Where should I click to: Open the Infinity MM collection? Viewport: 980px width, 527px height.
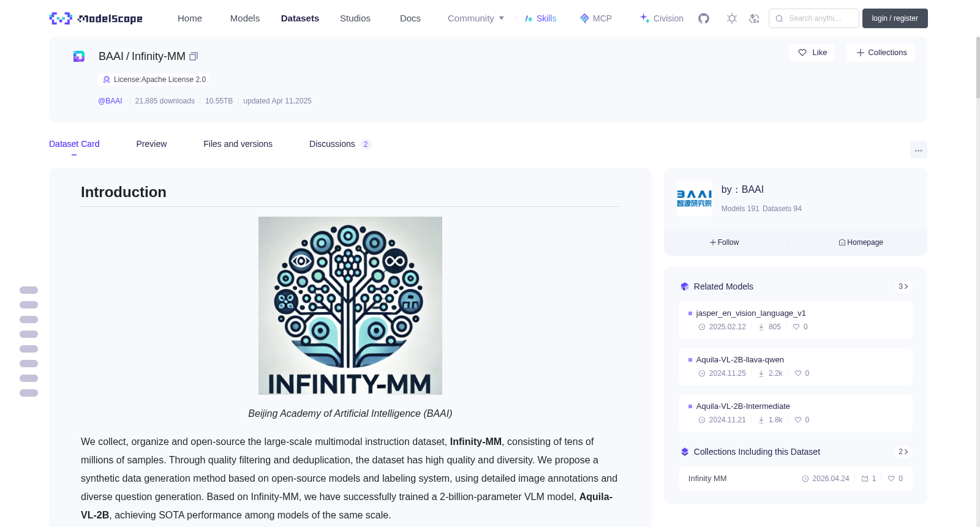795,479
